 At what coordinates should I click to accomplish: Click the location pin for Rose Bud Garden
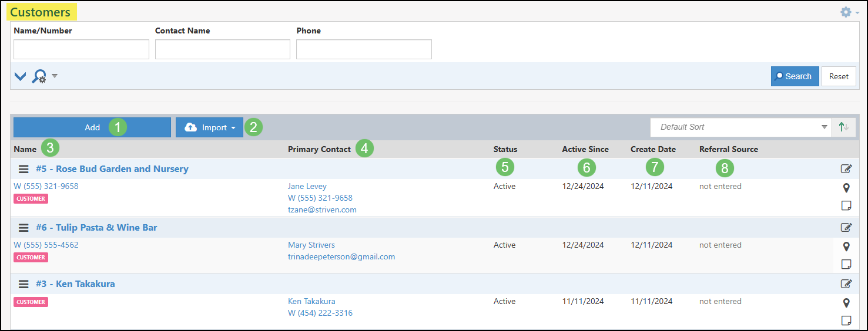[x=846, y=188]
